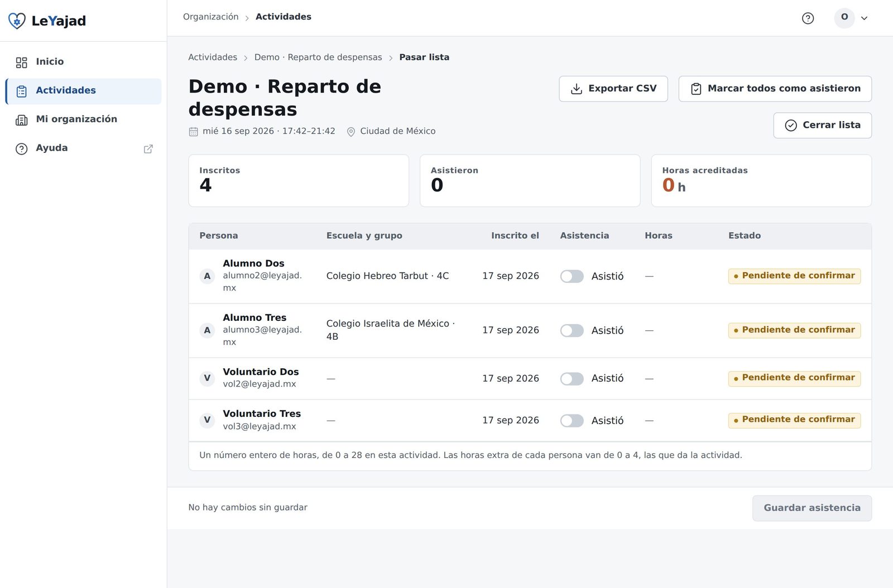The width and height of the screenshot is (893, 588).
Task: Click the Inicio dashboard icon in sidebar
Action: (22, 62)
